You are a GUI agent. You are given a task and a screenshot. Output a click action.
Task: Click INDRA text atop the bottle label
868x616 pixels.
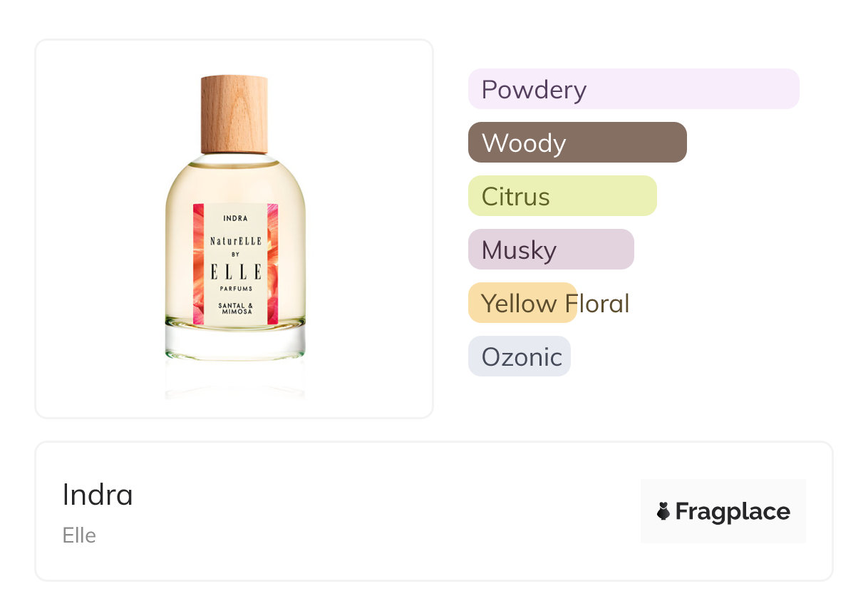(x=235, y=218)
